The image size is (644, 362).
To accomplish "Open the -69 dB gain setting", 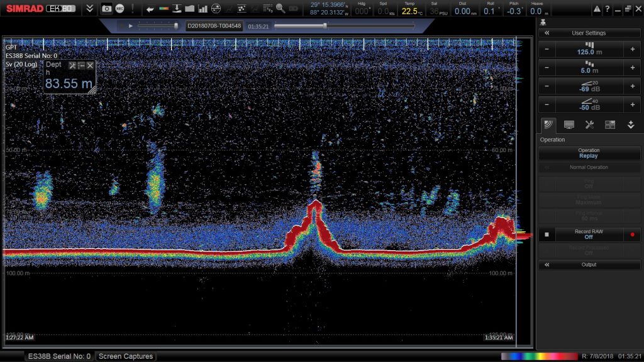I will tap(589, 86).
